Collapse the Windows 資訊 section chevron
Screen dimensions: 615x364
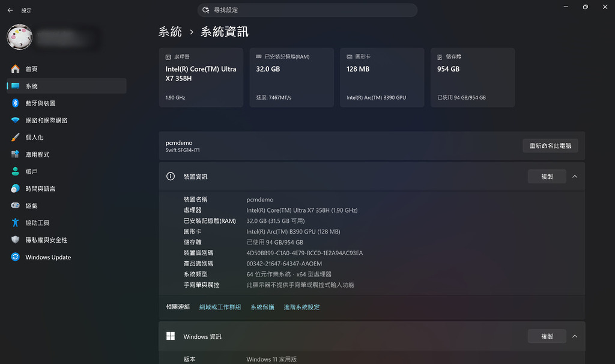click(x=575, y=336)
